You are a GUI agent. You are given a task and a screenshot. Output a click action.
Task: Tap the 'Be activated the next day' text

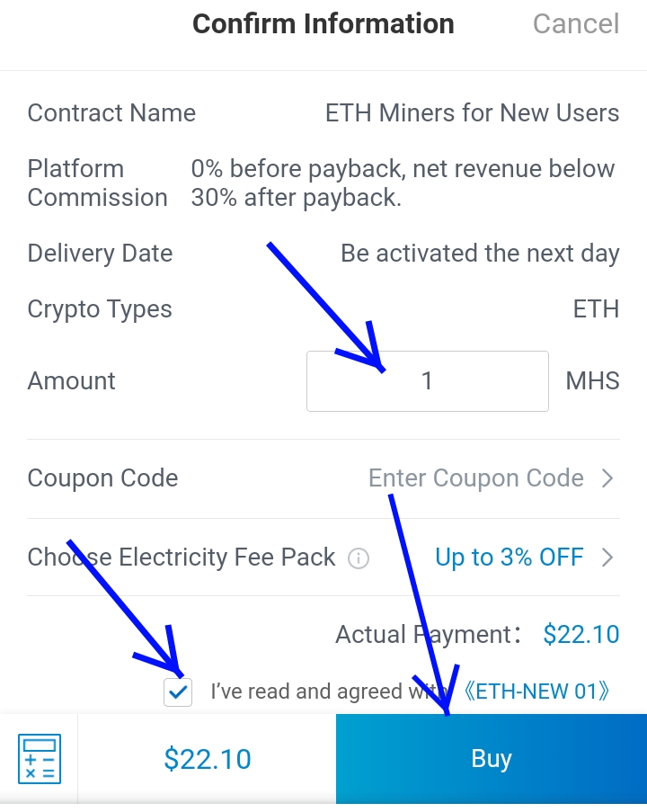point(480,254)
